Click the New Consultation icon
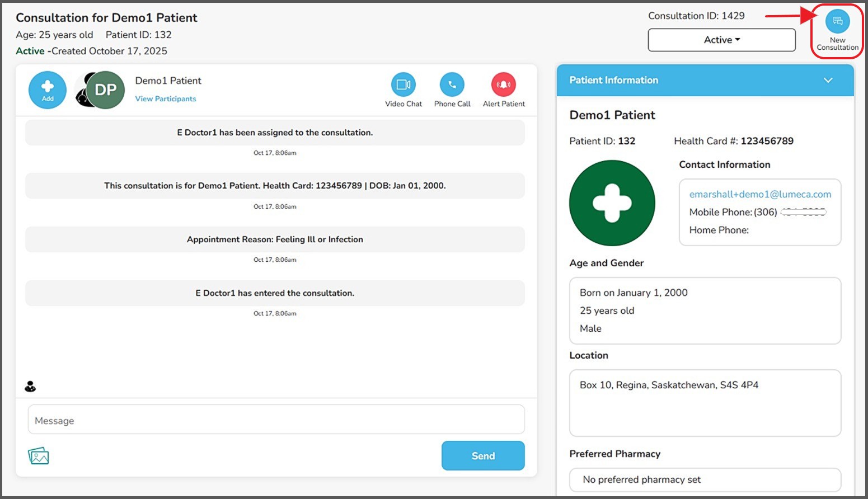868x499 pixels. pyautogui.click(x=837, y=22)
